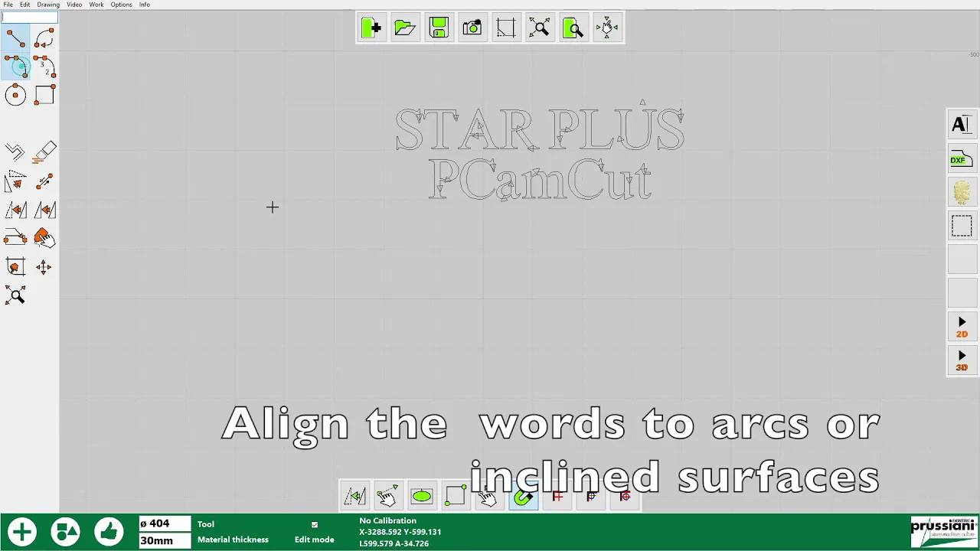Click the green ellipse icon in bottom toolbar
Viewport: 980px width, 551px height.
[x=422, y=497]
